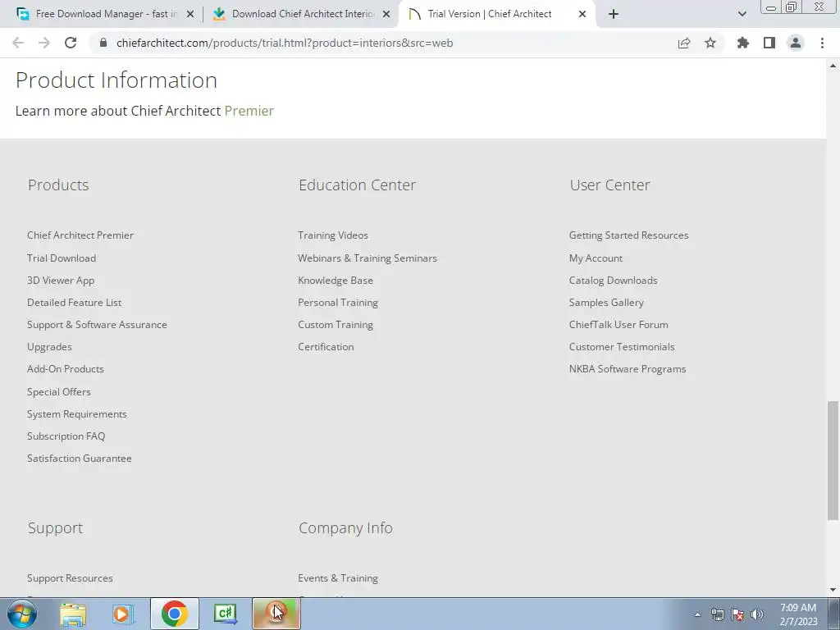Bookmark this page with the star icon
The height and width of the screenshot is (630, 840).
click(710, 43)
